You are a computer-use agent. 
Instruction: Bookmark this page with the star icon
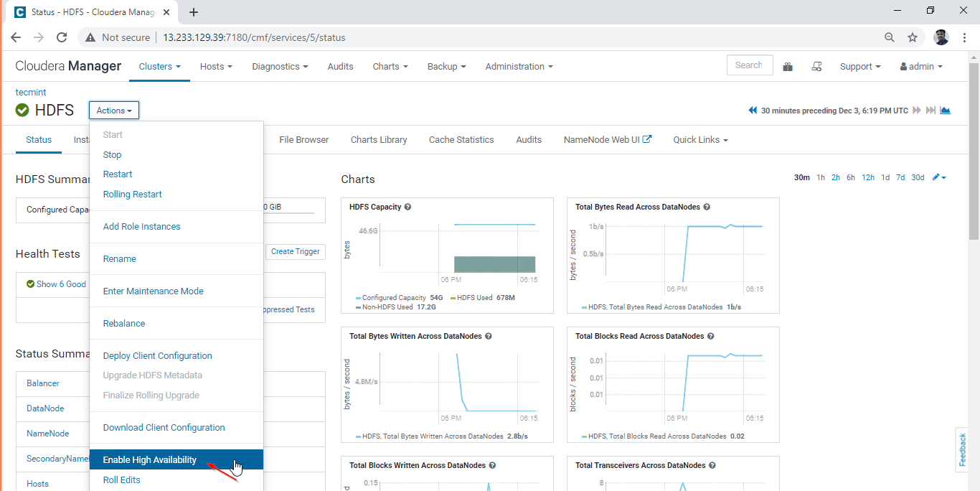coord(913,37)
